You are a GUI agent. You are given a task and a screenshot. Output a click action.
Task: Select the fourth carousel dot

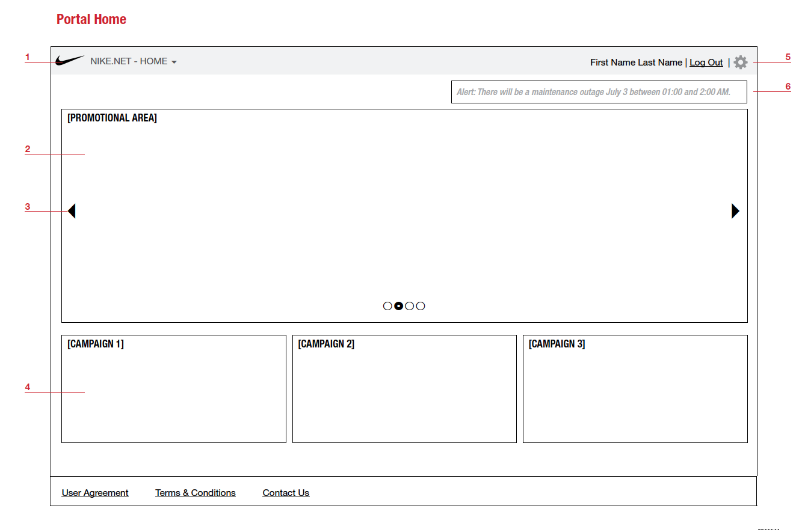[421, 306]
